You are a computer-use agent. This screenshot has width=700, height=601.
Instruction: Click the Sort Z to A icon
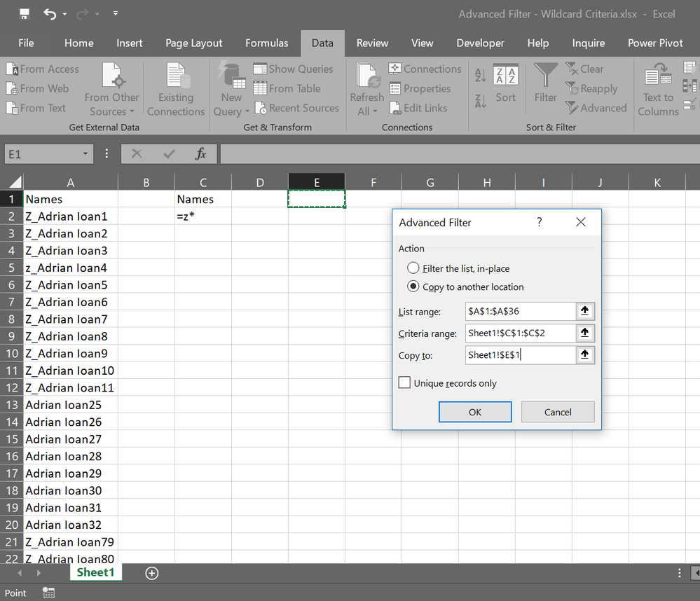coord(480,100)
